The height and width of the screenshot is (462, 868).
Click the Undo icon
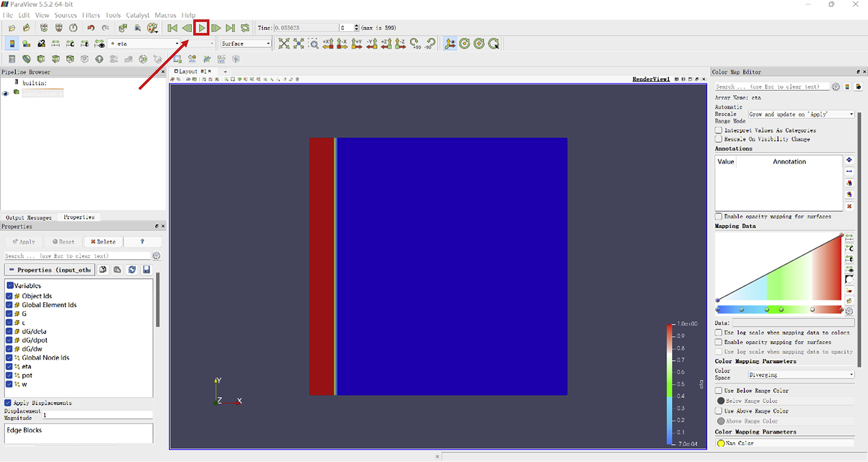[91, 28]
